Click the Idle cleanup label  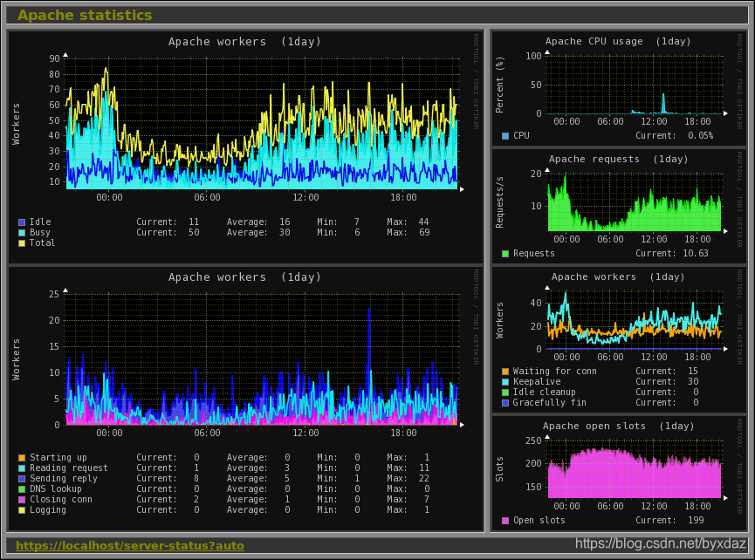tap(544, 393)
